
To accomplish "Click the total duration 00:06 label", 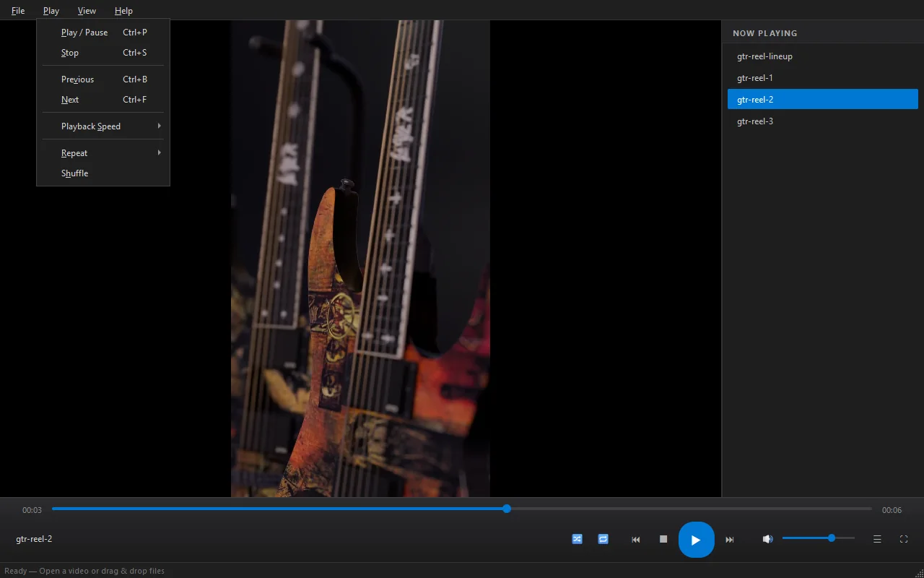I will (x=892, y=510).
